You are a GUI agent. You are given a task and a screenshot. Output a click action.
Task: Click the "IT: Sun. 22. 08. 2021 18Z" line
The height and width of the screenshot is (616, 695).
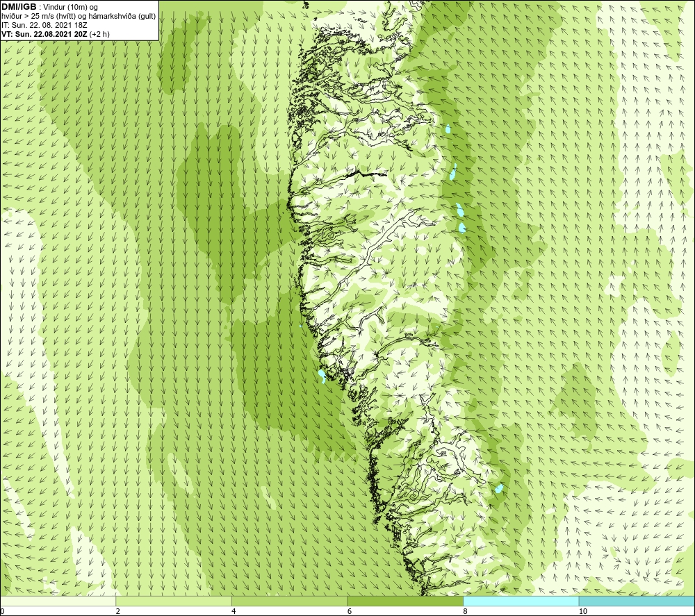pyautogui.click(x=44, y=25)
